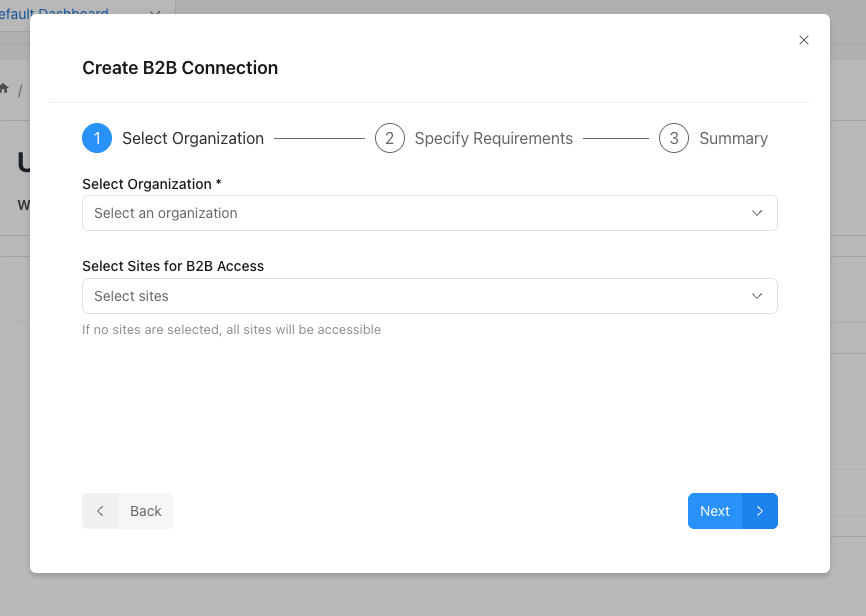
Task: Click the hint text about all sites accessible
Action: pyautogui.click(x=231, y=329)
